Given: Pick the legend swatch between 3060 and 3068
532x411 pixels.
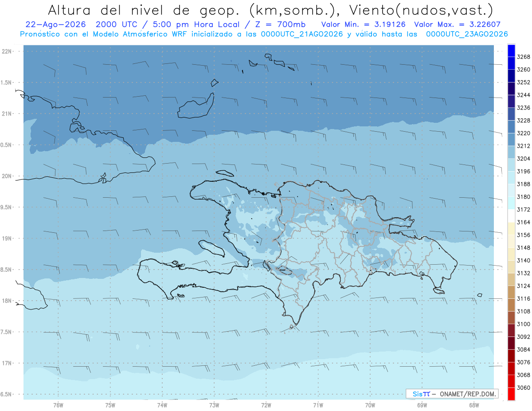Looking at the screenshot, I should (x=511, y=381).
